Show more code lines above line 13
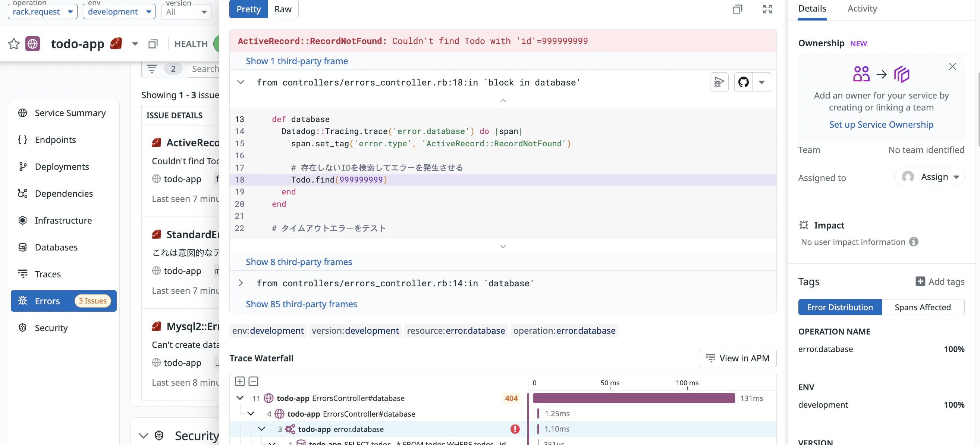 pos(503,100)
